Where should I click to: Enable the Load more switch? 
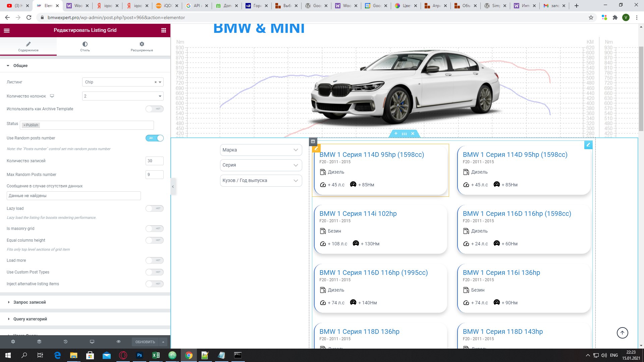155,260
